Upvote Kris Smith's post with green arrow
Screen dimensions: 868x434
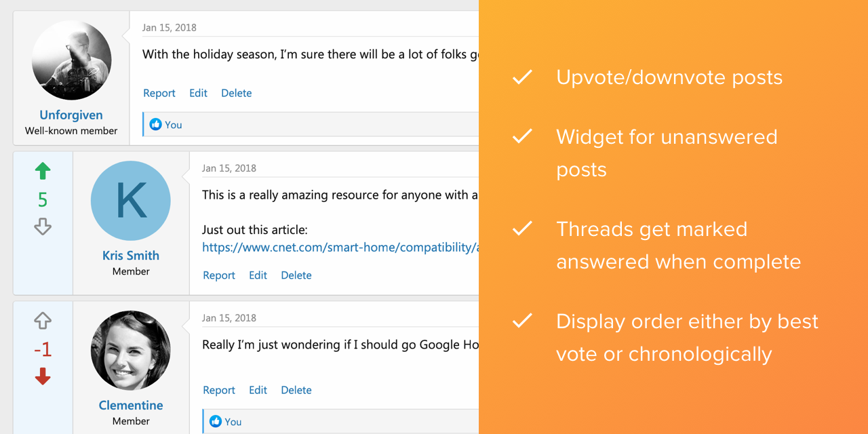pyautogui.click(x=43, y=172)
